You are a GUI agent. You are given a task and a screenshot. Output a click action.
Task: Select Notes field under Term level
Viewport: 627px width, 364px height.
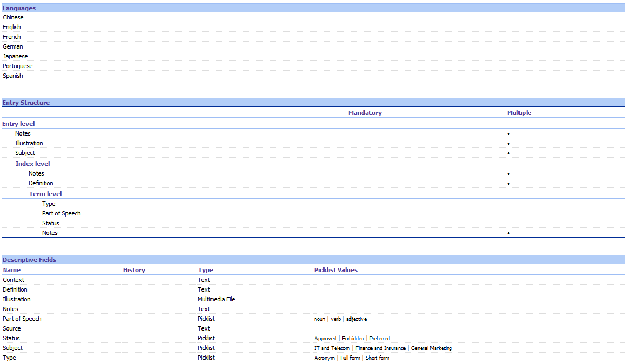50,233
